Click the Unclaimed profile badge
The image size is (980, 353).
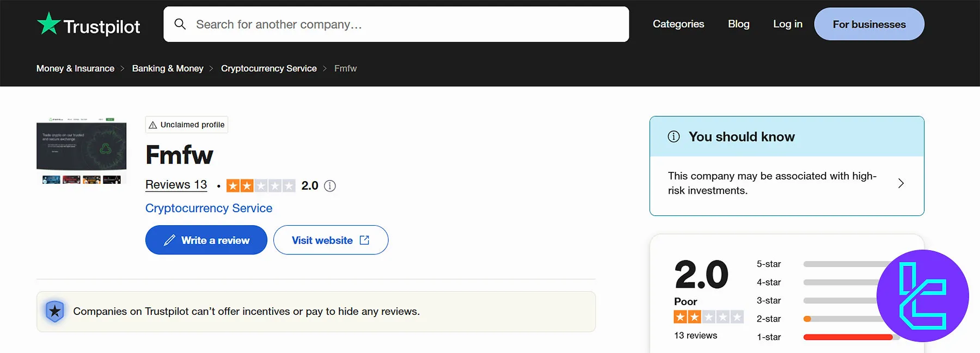[x=187, y=125]
